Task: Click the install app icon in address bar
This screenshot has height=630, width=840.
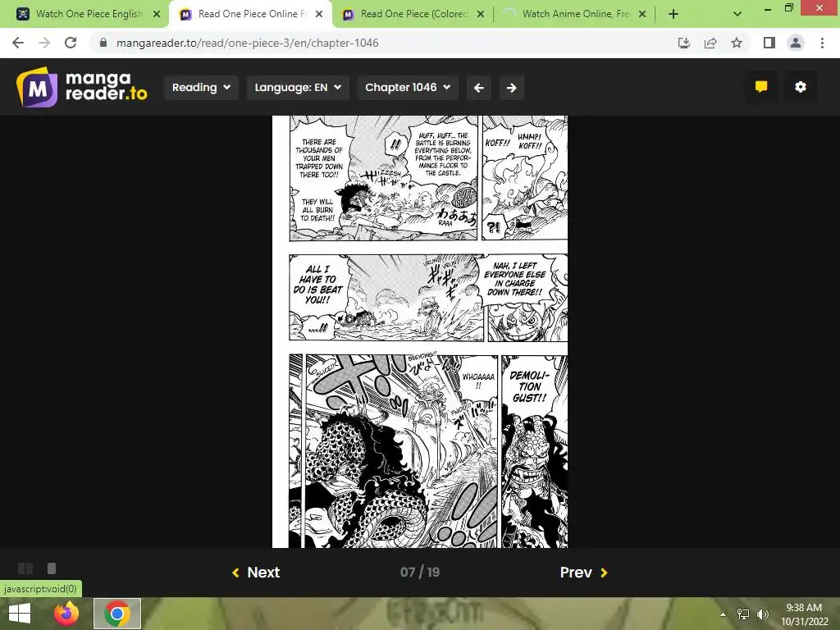Action: [x=684, y=43]
